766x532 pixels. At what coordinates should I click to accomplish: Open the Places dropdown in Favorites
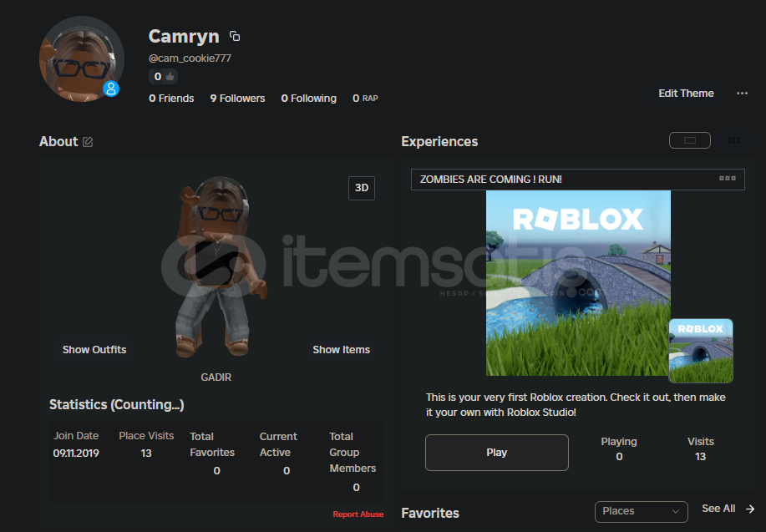pos(641,511)
